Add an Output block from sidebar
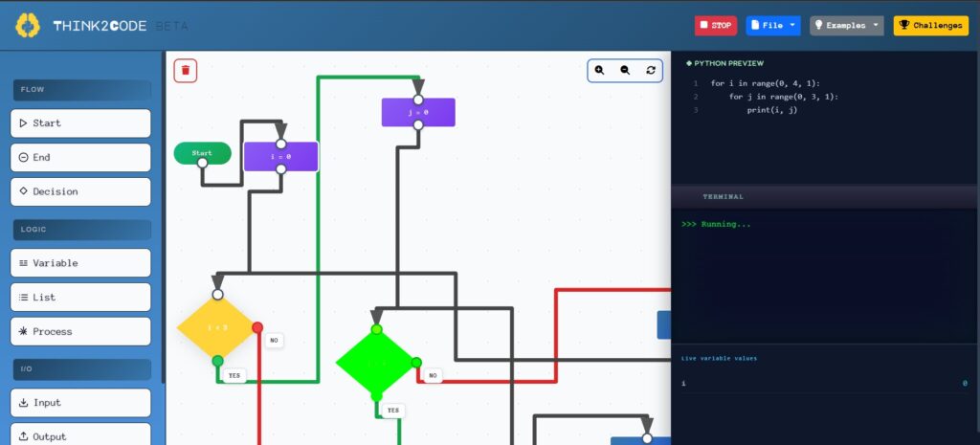 [x=80, y=435]
